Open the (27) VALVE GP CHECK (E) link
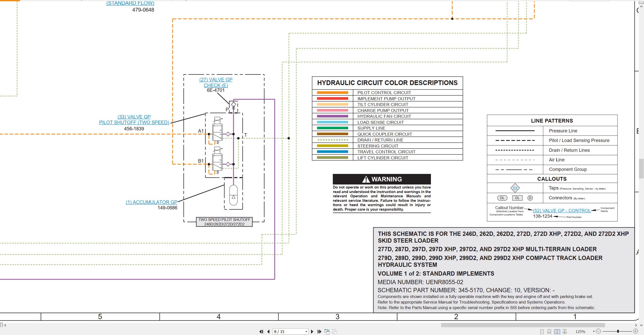644x335 pixels. point(216,82)
